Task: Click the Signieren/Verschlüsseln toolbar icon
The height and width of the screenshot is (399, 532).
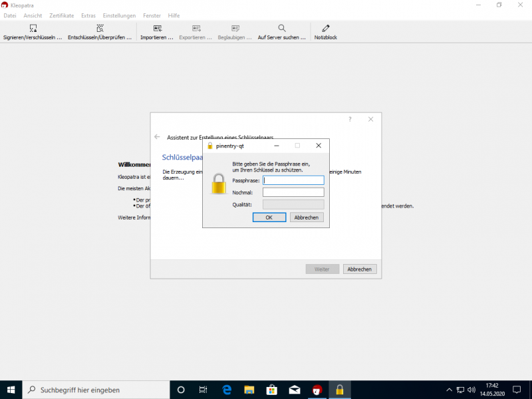Action: pos(33,29)
